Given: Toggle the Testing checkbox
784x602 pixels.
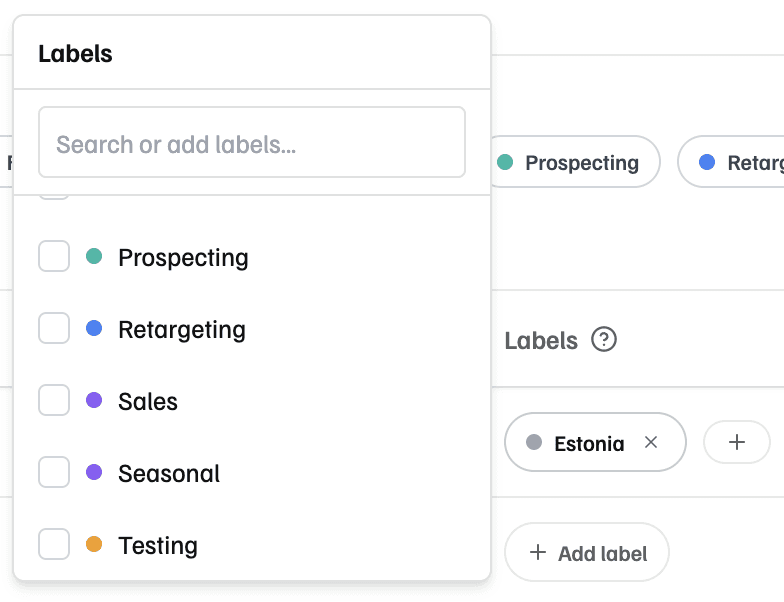Looking at the screenshot, I should 54,545.
